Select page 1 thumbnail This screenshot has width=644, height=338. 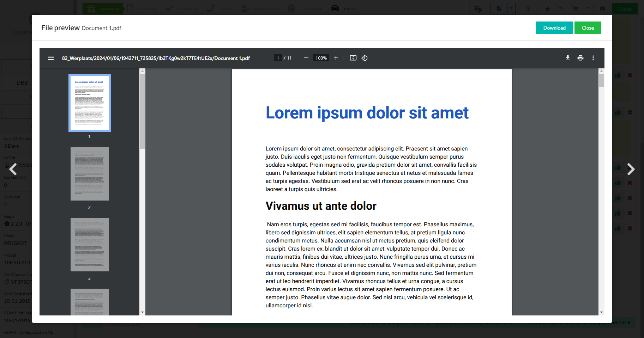[x=90, y=103]
